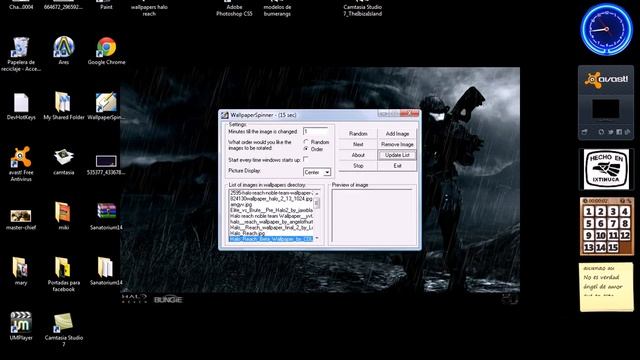Select halo__reach_wallpaper_by_angelofhurt entry
Image resolution: width=640 pixels, height=360 pixels.
click(271, 221)
